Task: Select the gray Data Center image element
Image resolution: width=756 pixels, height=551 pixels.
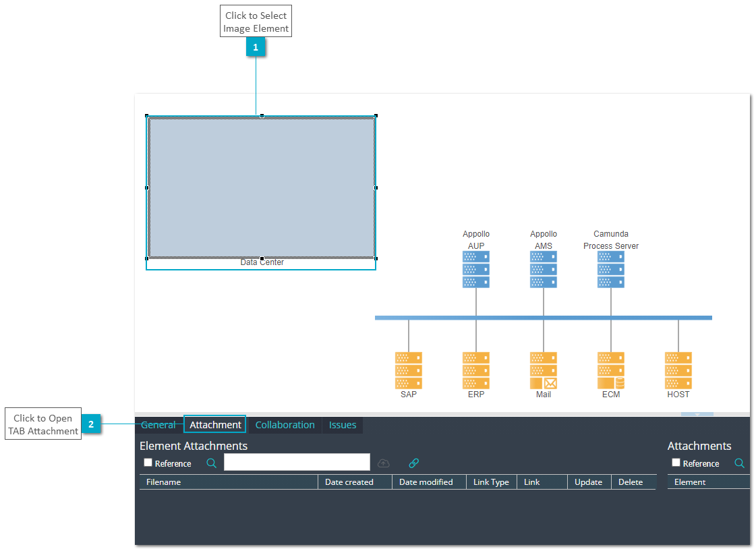Action: coord(262,187)
